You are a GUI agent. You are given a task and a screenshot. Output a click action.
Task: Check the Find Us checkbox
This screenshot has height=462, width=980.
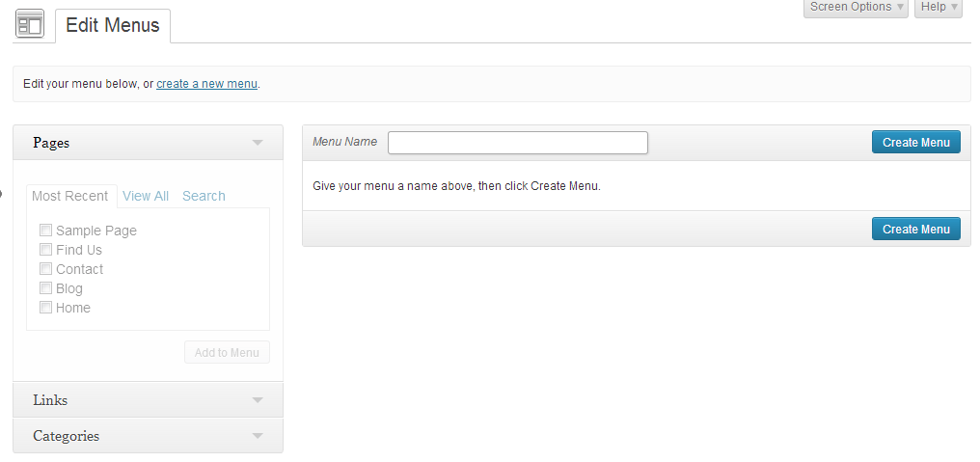coord(45,250)
